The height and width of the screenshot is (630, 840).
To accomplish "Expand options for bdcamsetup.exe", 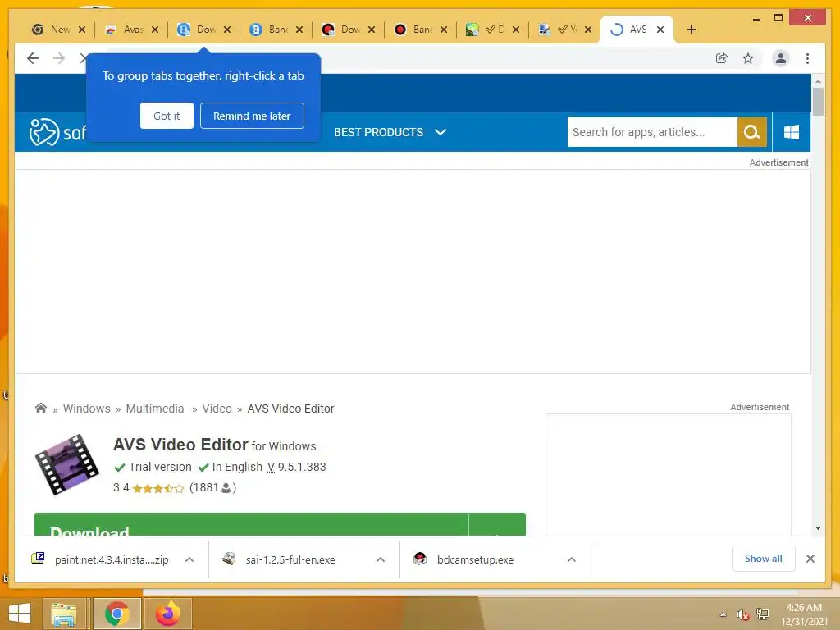I will click(572, 559).
